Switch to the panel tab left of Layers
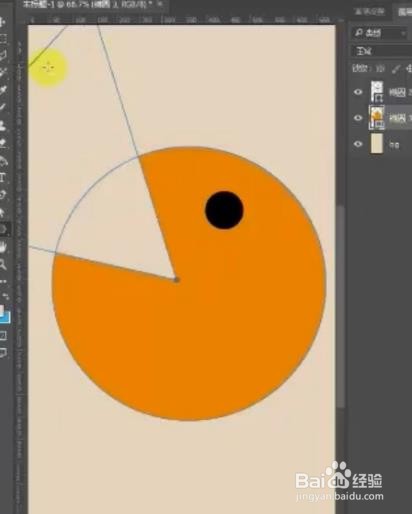Image resolution: width=412 pixels, height=514 pixels. point(370,12)
